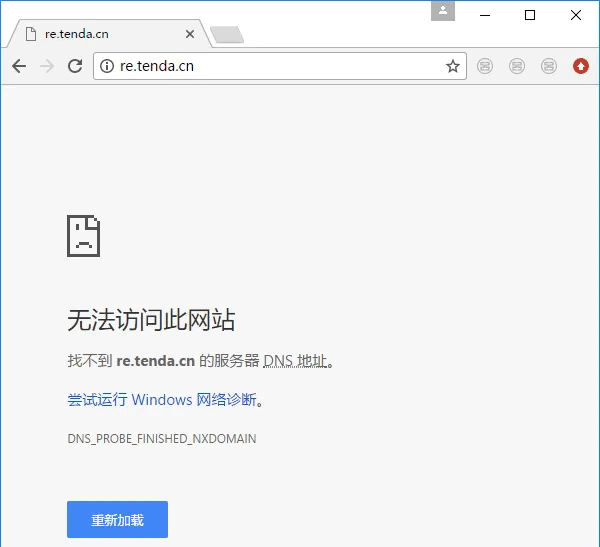Click the DNS 地址 underlined text
This screenshot has width=600, height=547.
click(295, 361)
